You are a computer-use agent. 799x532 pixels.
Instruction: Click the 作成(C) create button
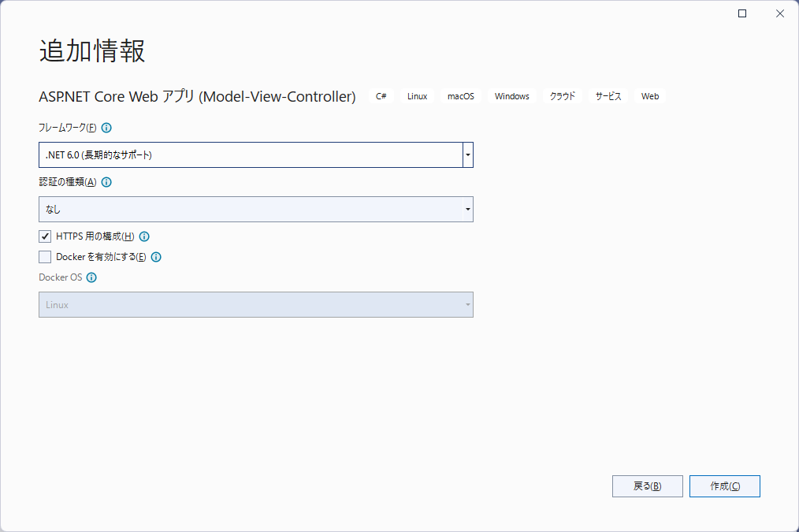[x=725, y=486]
